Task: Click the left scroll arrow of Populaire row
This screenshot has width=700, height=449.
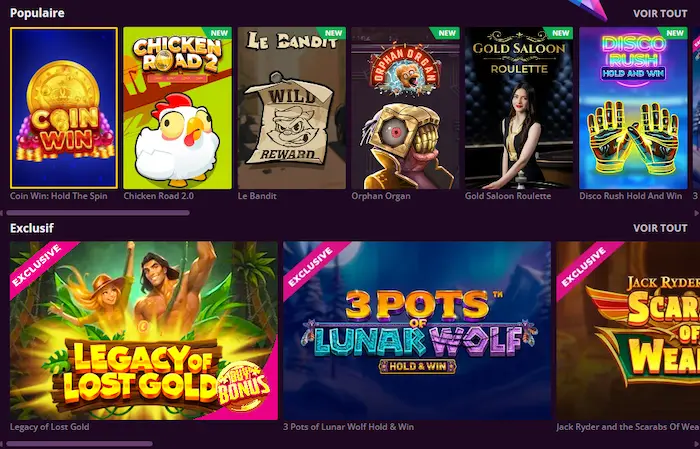Action: coord(2,213)
